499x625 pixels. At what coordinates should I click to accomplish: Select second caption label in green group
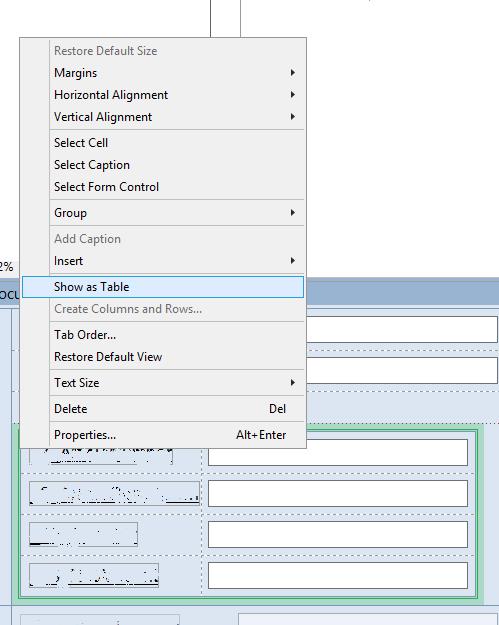click(x=114, y=493)
